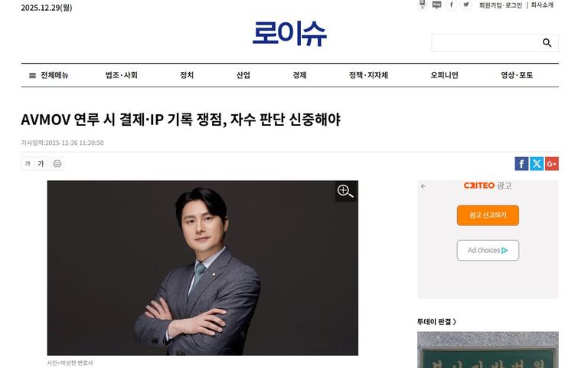
Task: Share the article on Facebook
Action: 521,164
